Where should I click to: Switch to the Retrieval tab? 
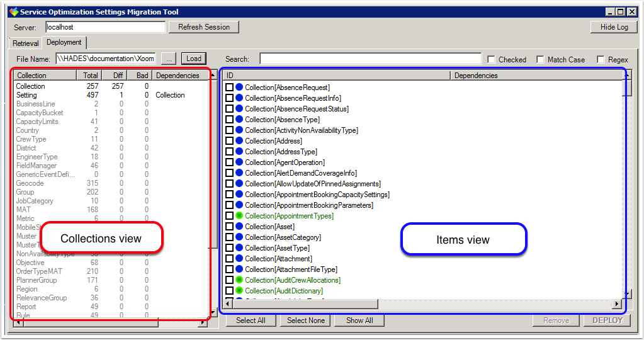point(26,43)
